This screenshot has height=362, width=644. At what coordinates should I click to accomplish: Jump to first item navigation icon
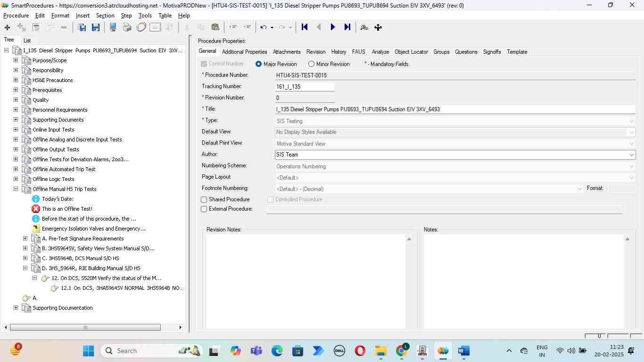(x=305, y=27)
